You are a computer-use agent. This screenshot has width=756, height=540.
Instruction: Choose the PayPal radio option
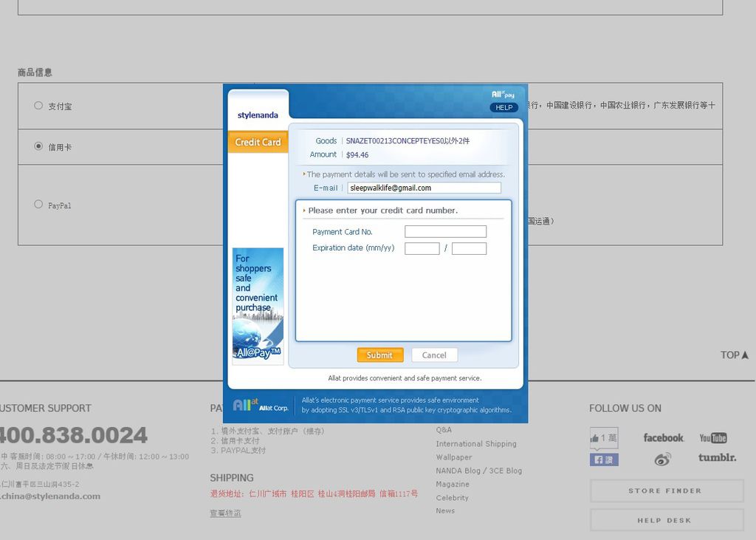tap(38, 204)
